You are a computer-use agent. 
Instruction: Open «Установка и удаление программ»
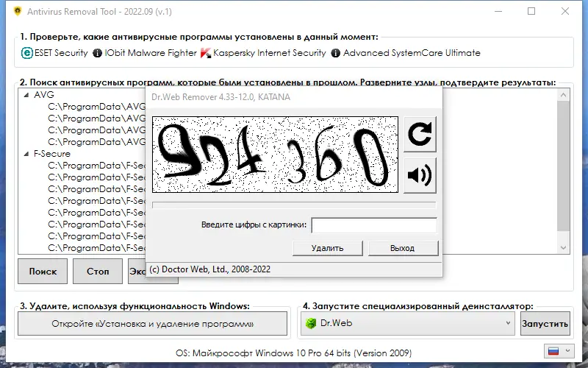coord(152,324)
